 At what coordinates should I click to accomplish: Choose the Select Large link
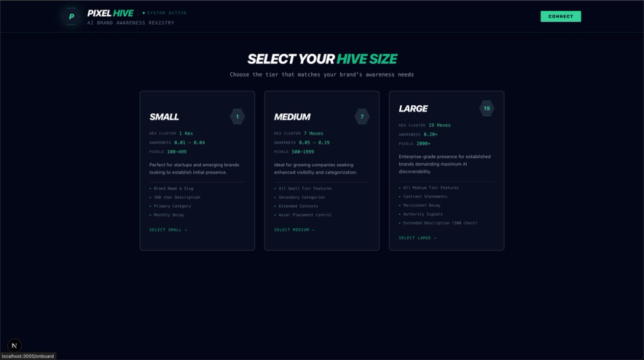click(x=417, y=238)
